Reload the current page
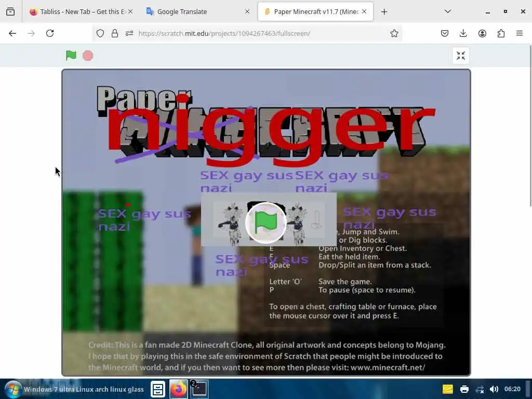This screenshot has height=399, width=532. (50, 33)
